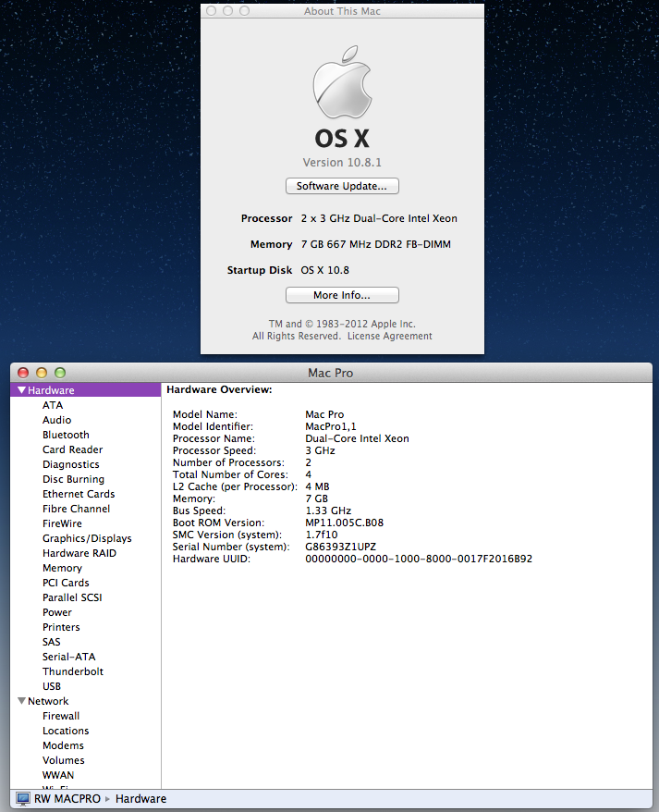Click the Bus Speed value 1.33 GHz
Image resolution: width=659 pixels, height=812 pixels.
coord(328,511)
